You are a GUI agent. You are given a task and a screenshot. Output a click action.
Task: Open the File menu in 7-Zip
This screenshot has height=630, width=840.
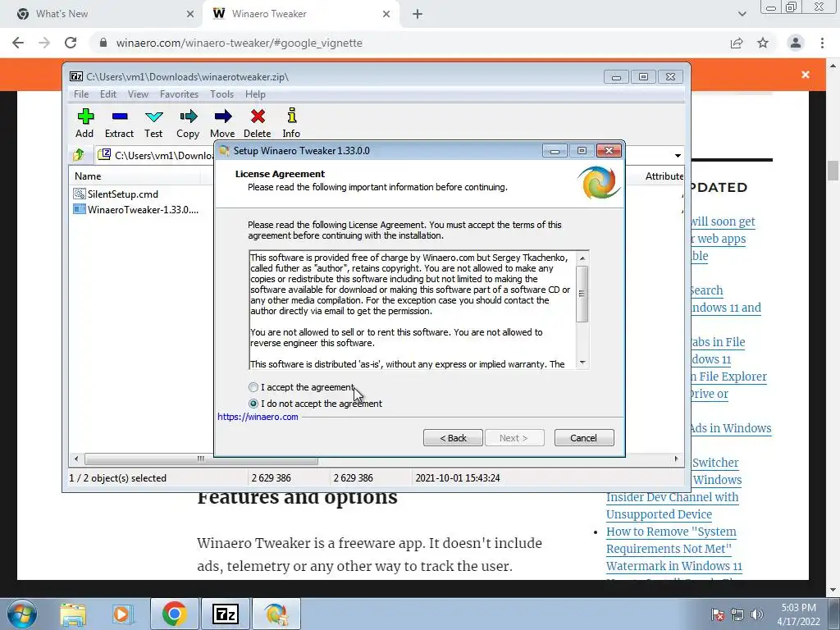click(81, 94)
